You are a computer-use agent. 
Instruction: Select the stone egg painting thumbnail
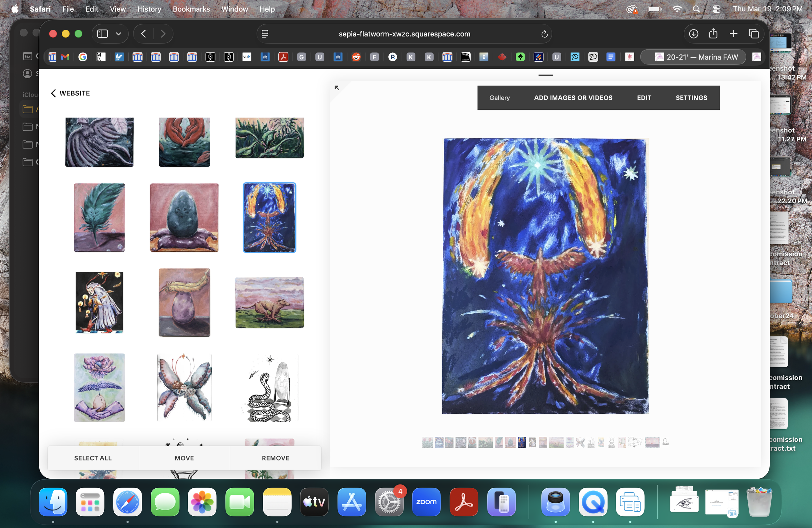[184, 217]
